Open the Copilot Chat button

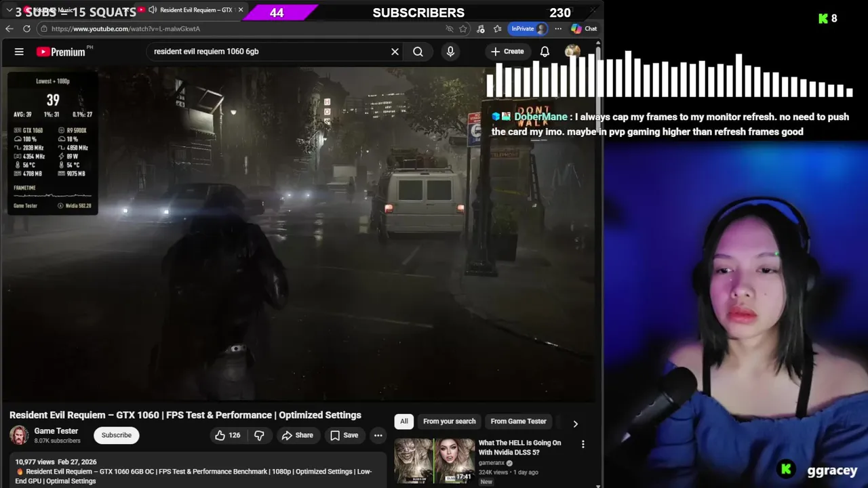click(584, 28)
